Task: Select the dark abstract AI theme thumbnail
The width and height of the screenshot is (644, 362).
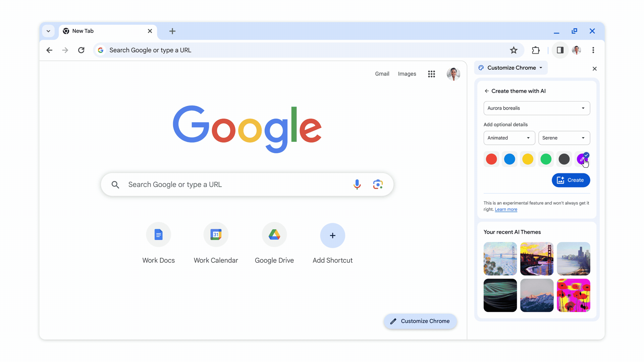Action: [500, 295]
